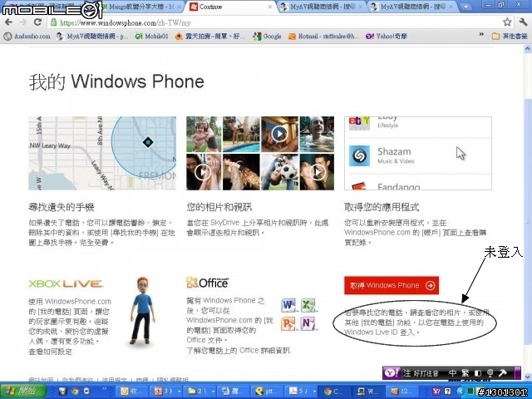Switch to the Mango tab
The height and width of the screenshot is (399, 532).
[142, 7]
